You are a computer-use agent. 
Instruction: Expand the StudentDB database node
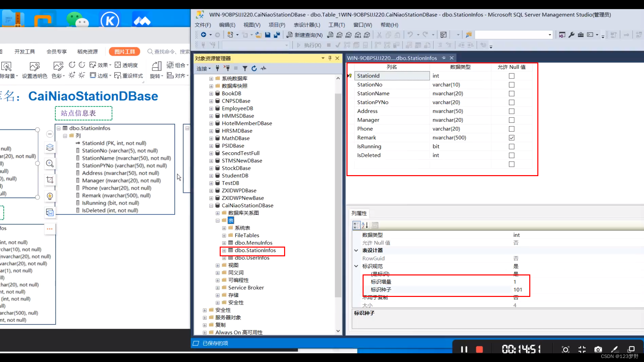click(211, 176)
